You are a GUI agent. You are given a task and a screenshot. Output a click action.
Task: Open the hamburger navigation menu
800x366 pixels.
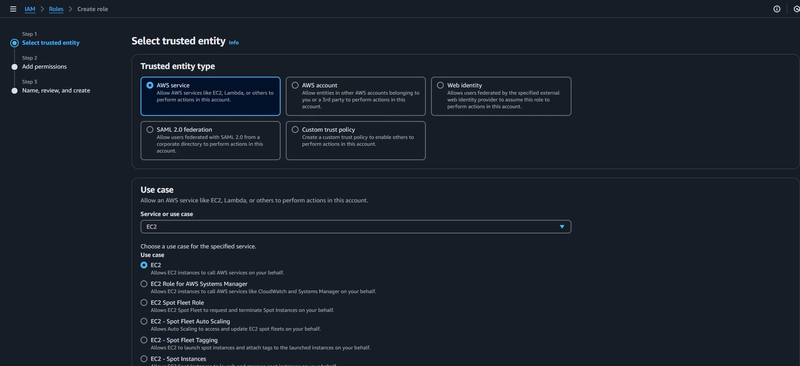pos(13,9)
